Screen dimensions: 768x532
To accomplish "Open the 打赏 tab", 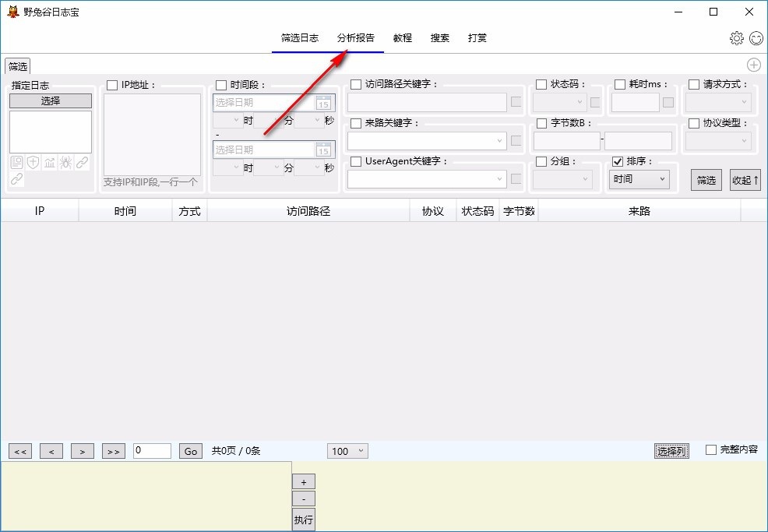I will 477,37.
